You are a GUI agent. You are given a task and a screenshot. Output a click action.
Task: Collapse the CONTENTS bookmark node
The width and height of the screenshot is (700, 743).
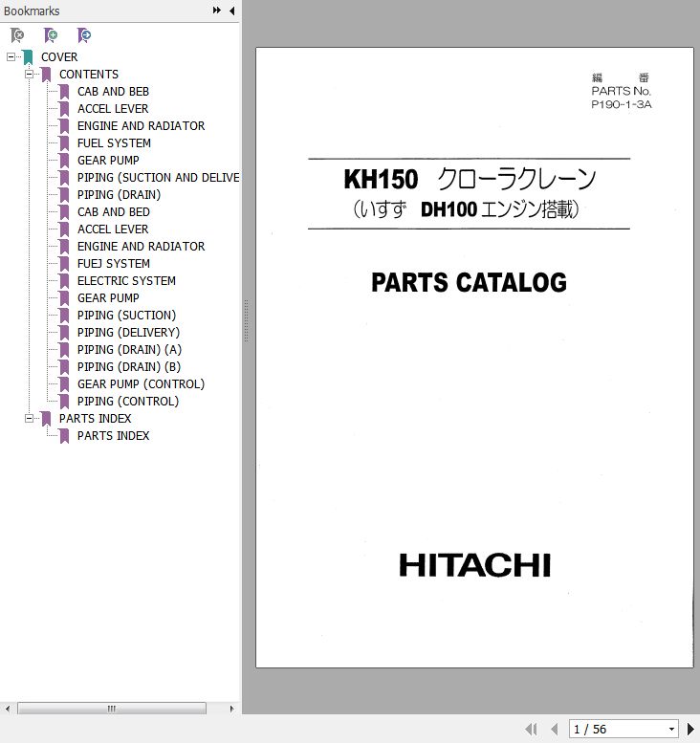pos(29,75)
